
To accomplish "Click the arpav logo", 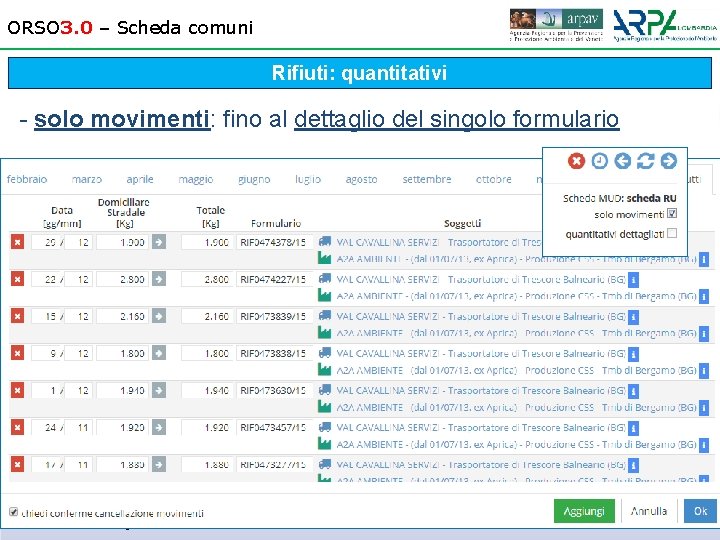I will tap(556, 25).
